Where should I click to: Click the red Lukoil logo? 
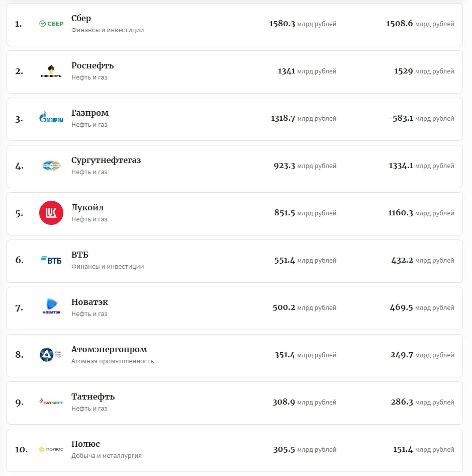tap(51, 213)
